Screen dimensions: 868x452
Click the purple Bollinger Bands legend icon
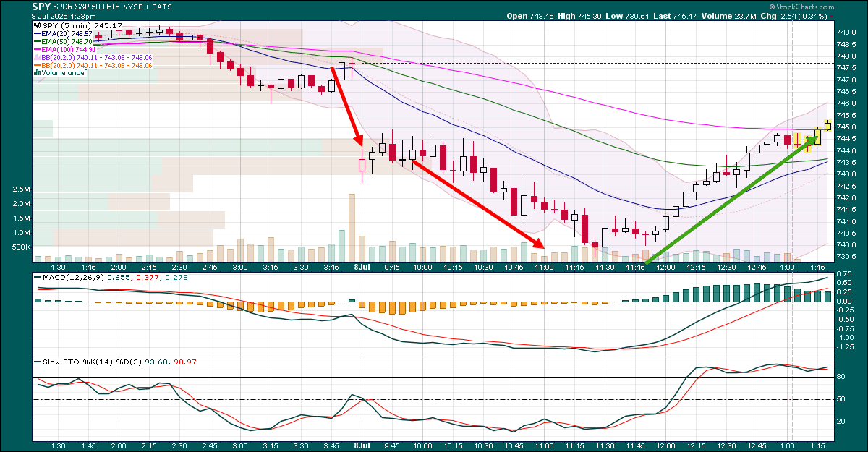pos(38,58)
